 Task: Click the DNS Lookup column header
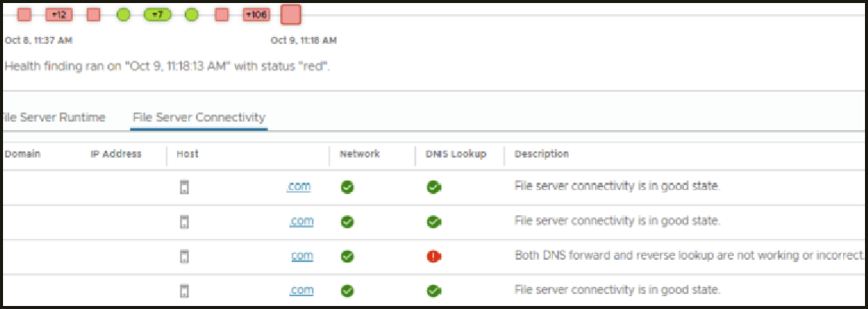(454, 154)
